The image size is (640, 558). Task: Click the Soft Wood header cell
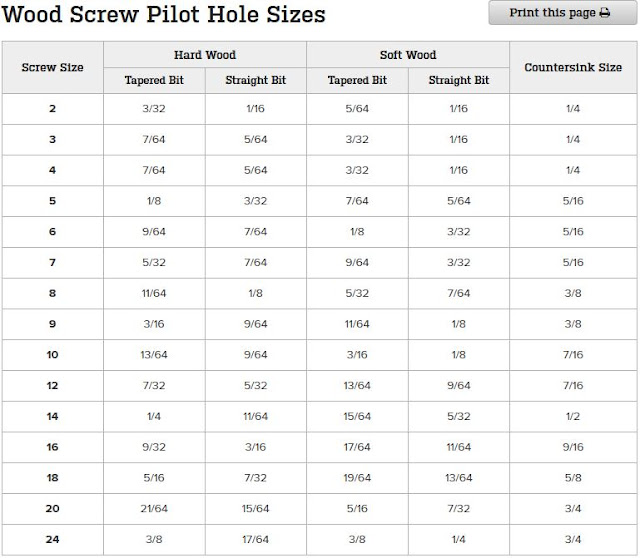click(x=408, y=55)
